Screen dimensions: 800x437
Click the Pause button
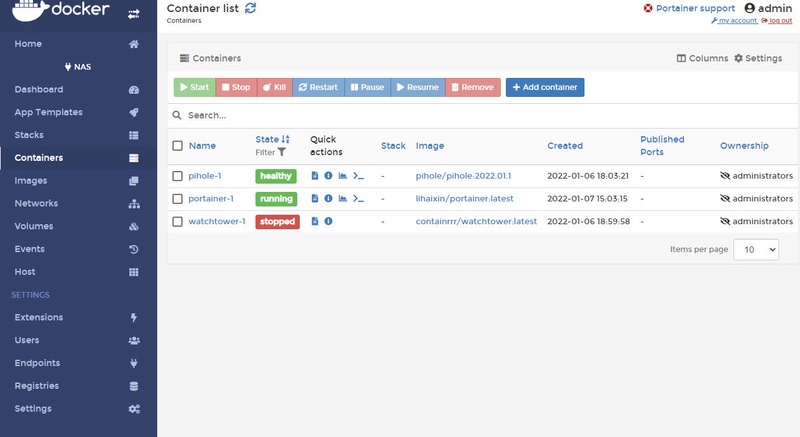point(367,87)
